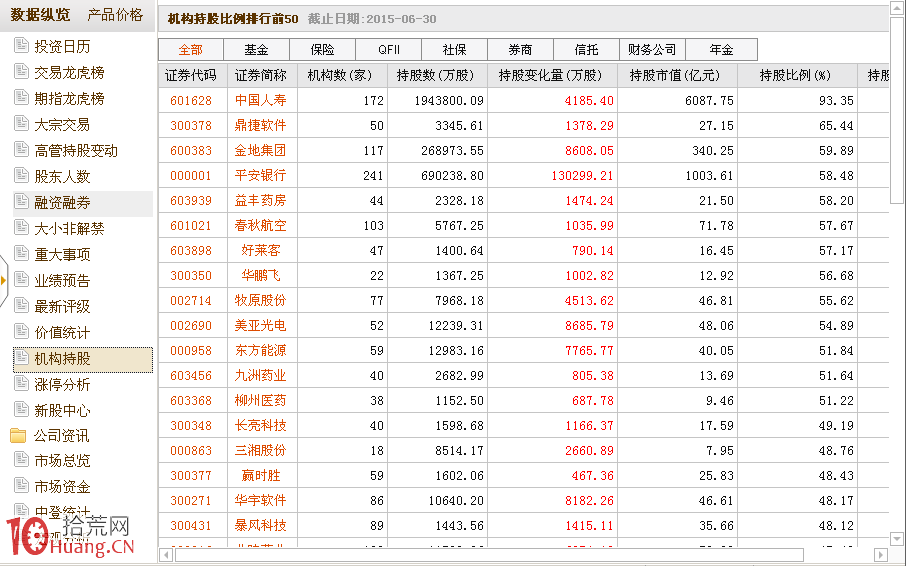Image resolution: width=906 pixels, height=566 pixels.
Task: Select 机构持股 in the sidebar
Action: 83,359
